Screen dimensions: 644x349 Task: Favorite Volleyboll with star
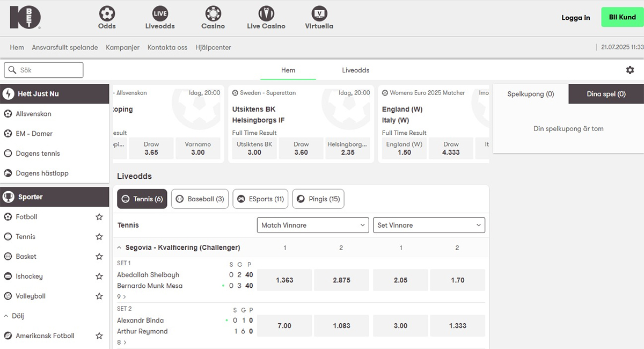(x=99, y=296)
